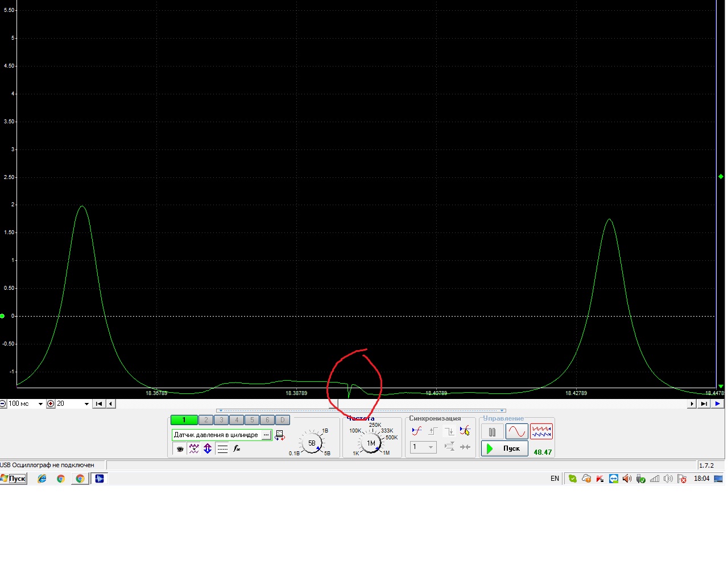Select channel 5 tab

(252, 420)
